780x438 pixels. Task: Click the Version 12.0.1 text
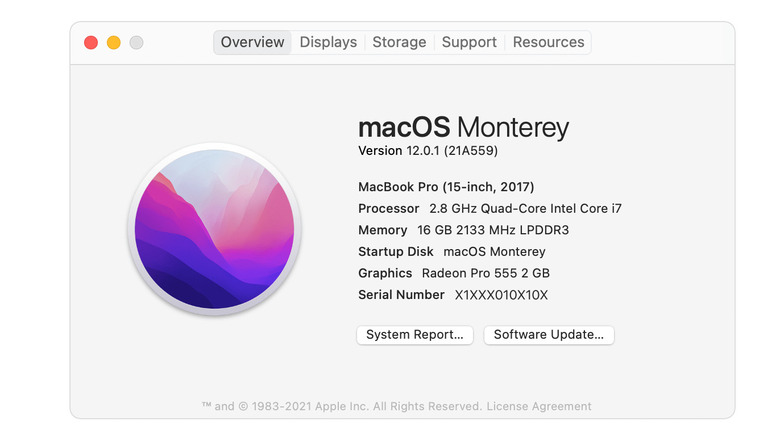point(428,151)
